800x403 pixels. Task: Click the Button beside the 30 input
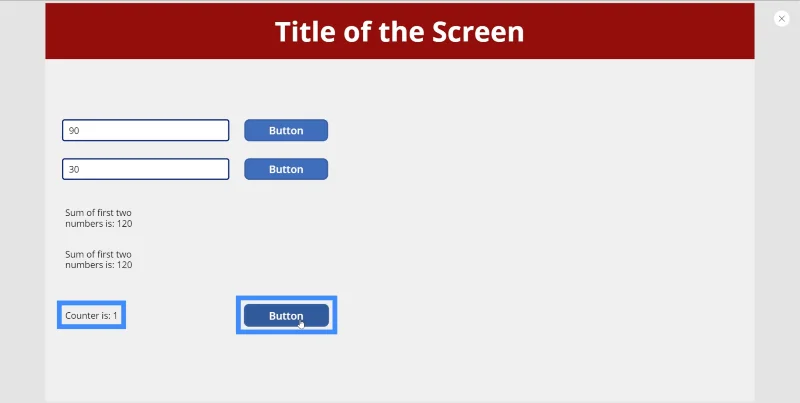click(x=286, y=169)
